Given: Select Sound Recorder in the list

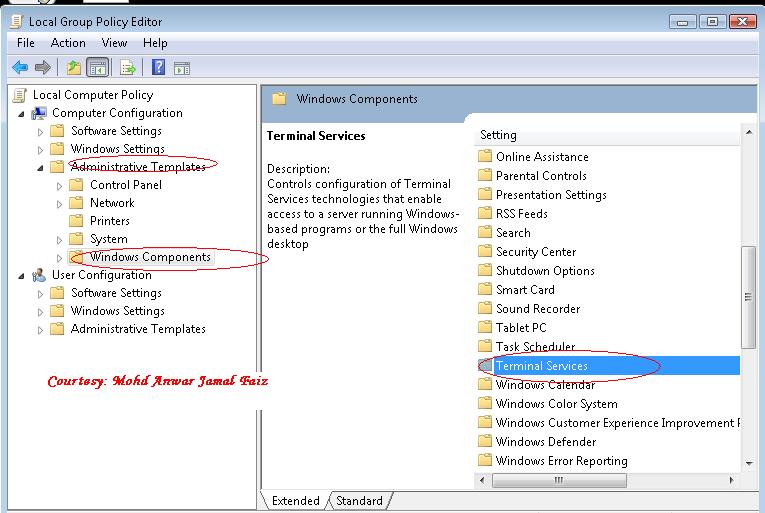Looking at the screenshot, I should pos(538,309).
